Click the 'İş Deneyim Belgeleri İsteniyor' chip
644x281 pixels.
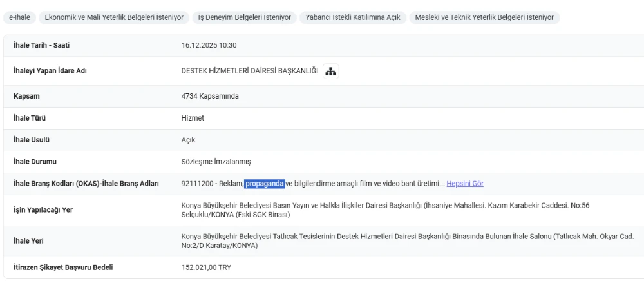coord(244,17)
